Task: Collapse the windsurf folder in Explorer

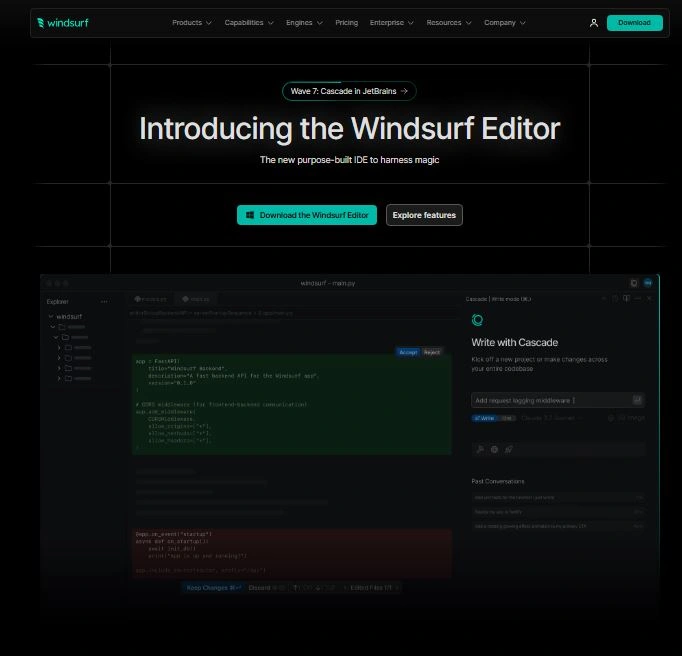Action: pyautogui.click(x=51, y=316)
